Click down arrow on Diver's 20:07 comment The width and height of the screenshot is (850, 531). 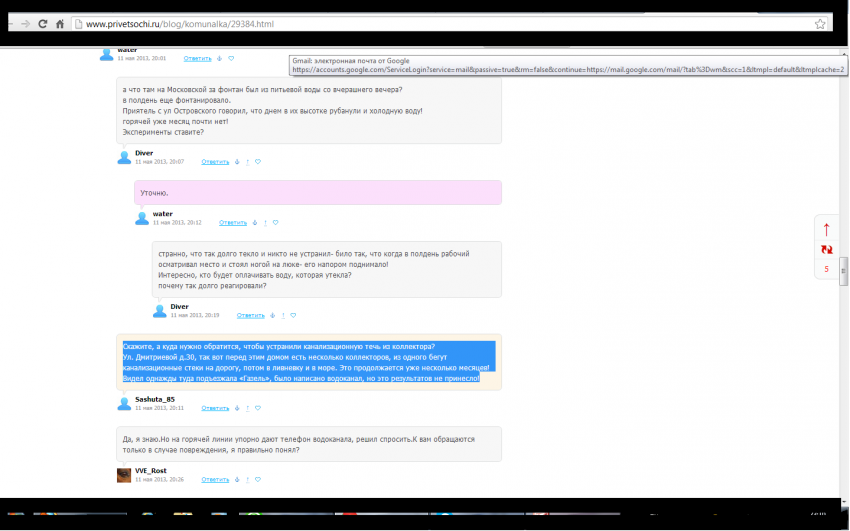coord(236,161)
